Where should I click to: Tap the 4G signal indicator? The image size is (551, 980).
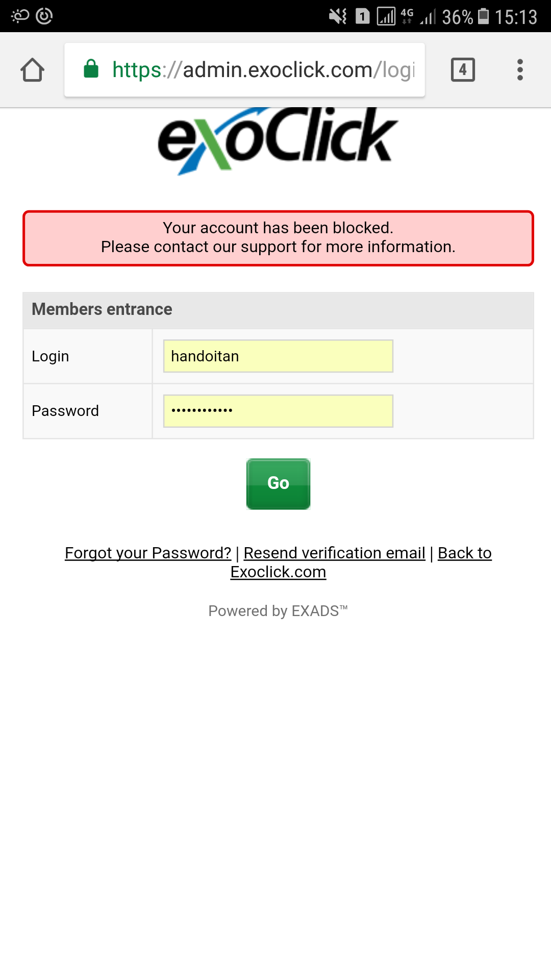pyautogui.click(x=407, y=16)
